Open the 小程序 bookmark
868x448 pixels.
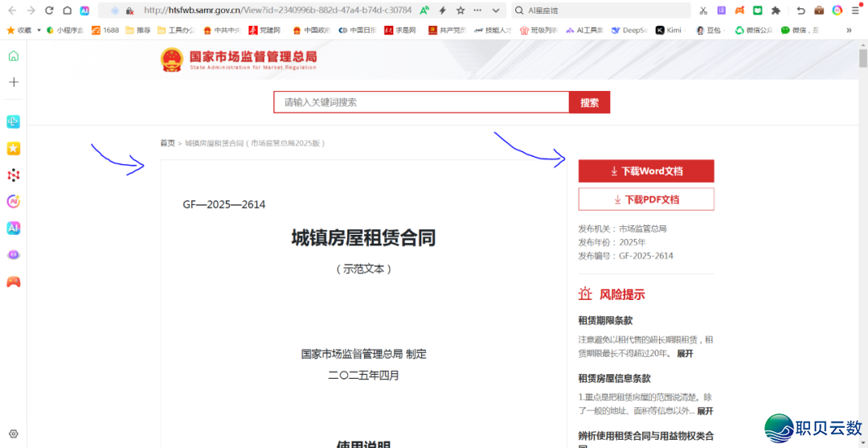coord(65,30)
